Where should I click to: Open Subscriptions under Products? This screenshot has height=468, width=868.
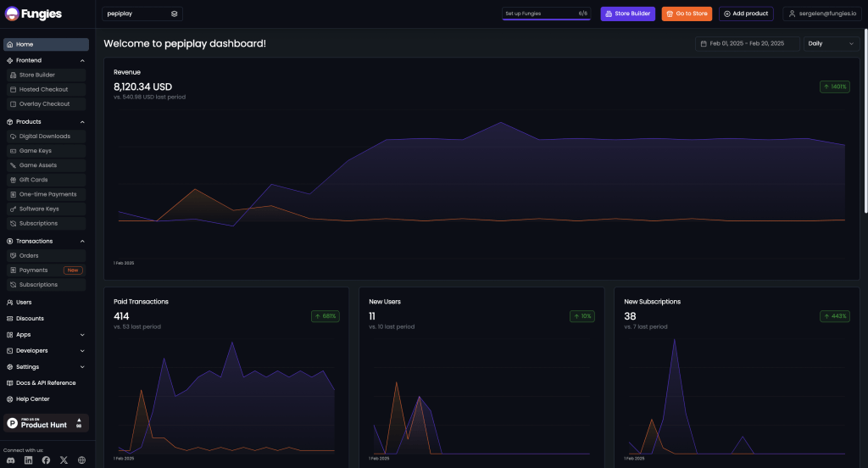pos(46,223)
